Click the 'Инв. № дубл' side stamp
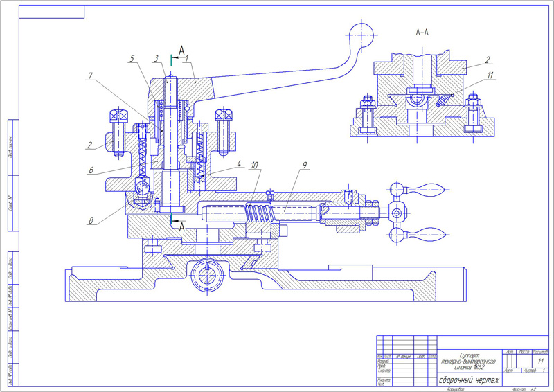Screen dimensions: 554x392 tap(11, 296)
